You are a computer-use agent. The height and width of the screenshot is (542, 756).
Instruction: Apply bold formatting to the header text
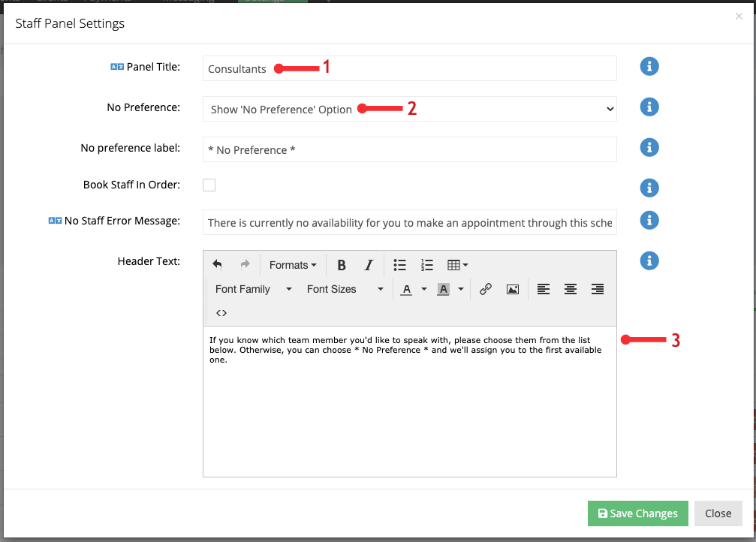click(342, 264)
